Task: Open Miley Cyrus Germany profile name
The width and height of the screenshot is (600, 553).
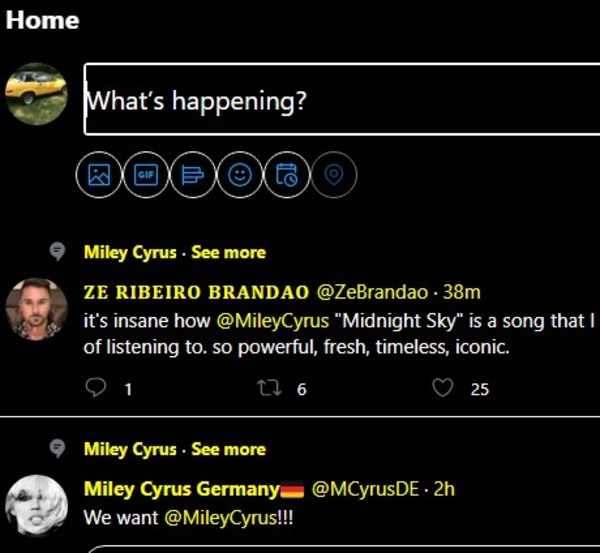Action: (x=181, y=489)
